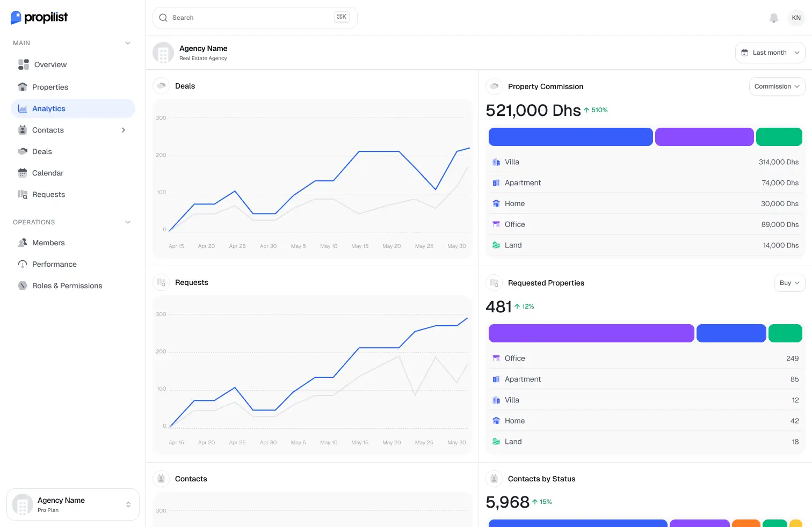
Task: Open the Buy dropdown on Requested Properties card
Action: coord(789,283)
